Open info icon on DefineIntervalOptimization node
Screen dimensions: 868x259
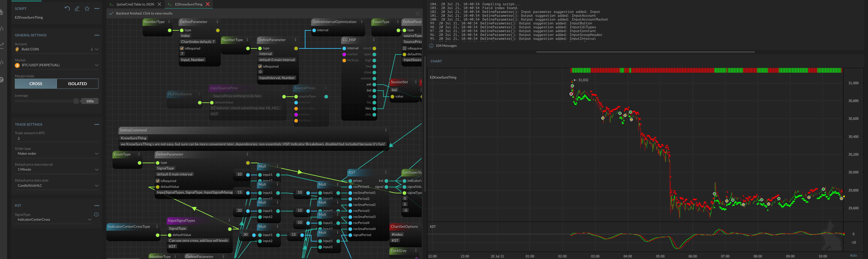[x=362, y=22]
